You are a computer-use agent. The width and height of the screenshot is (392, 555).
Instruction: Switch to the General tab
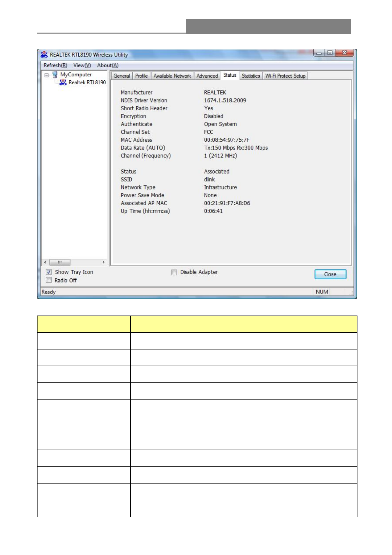121,76
